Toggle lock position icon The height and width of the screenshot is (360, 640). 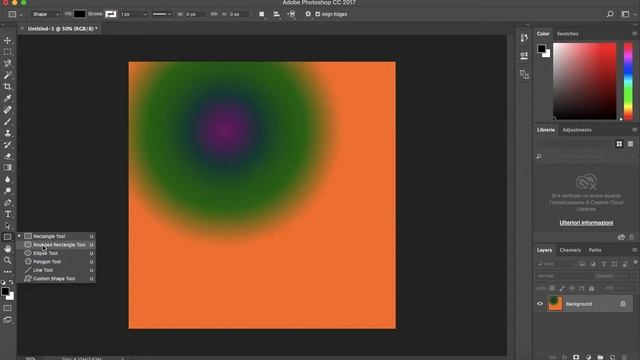[572, 288]
